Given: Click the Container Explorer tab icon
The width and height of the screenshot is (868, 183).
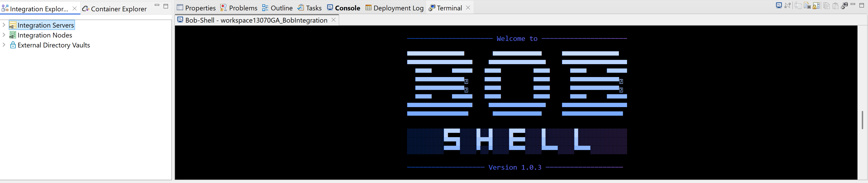Looking at the screenshot, I should tap(86, 8).
